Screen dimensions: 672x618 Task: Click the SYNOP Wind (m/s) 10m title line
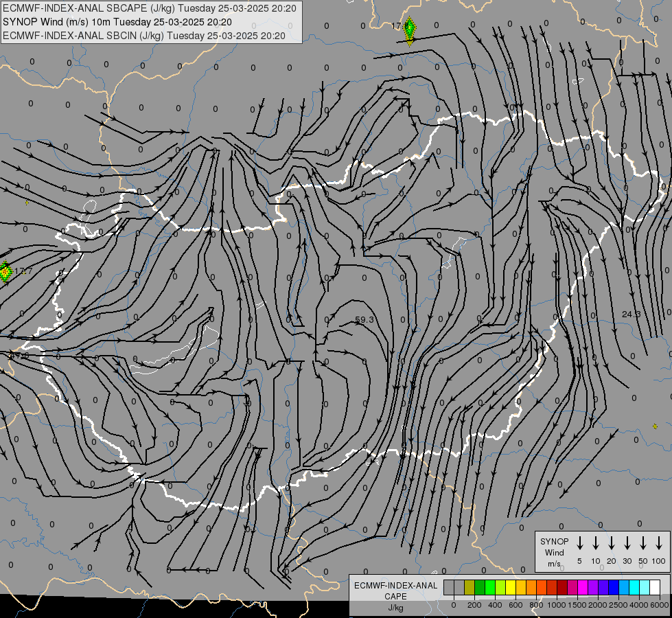tap(117, 22)
